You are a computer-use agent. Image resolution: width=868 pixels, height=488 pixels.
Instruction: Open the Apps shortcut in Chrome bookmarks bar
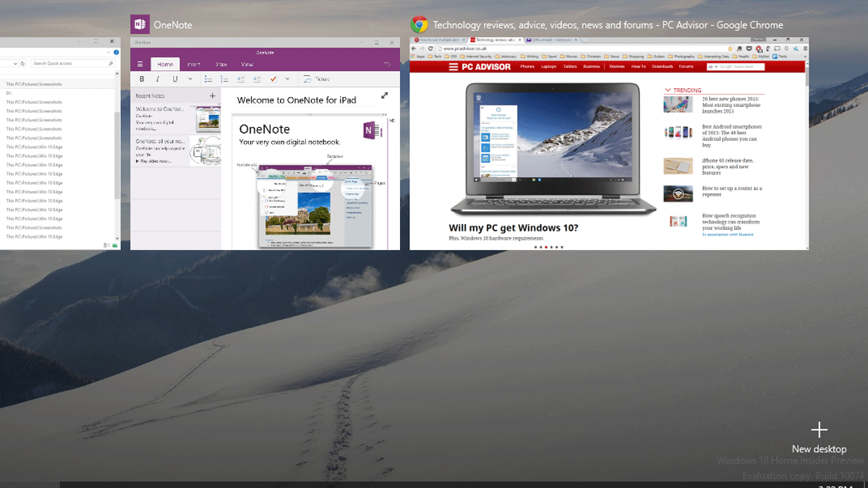click(x=417, y=56)
